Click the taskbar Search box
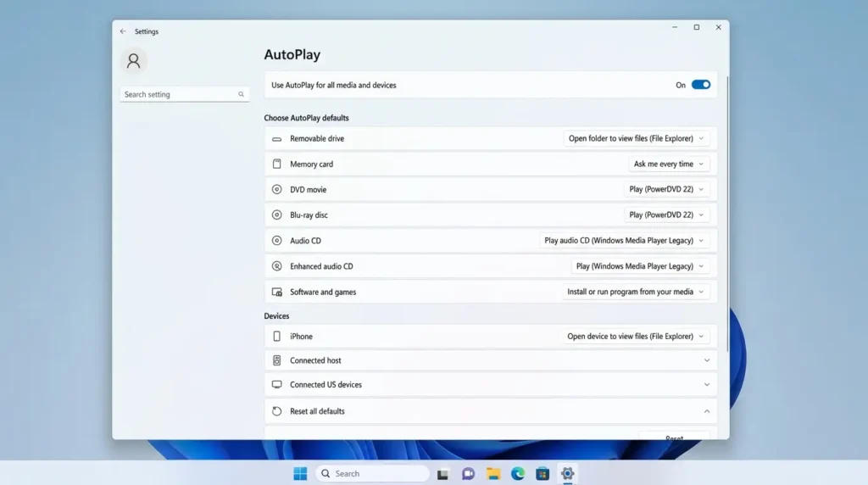This screenshot has height=485, width=868. coord(373,473)
